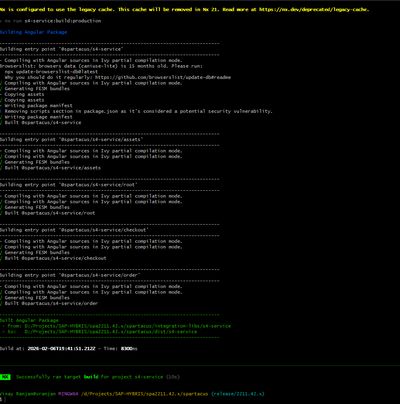Open the github.com/browserslist/update-db#readme link
Screen dimensions: 400x404
point(163,77)
